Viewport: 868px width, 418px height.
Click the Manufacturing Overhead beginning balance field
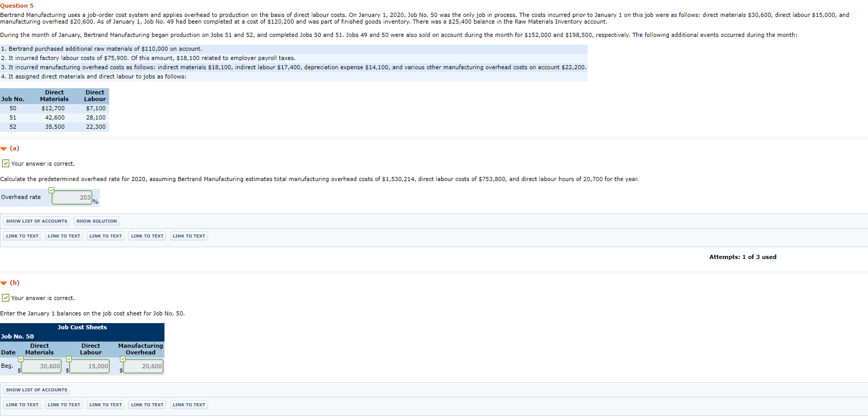(x=143, y=366)
